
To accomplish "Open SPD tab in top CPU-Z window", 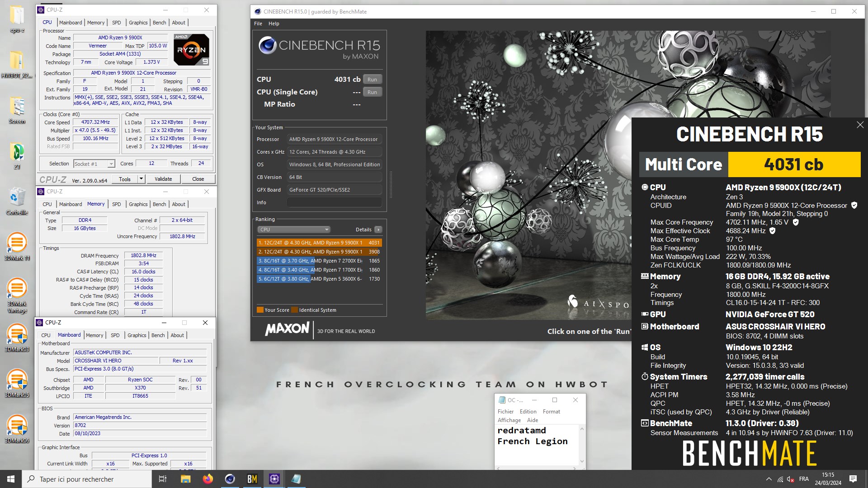I will [x=116, y=23].
